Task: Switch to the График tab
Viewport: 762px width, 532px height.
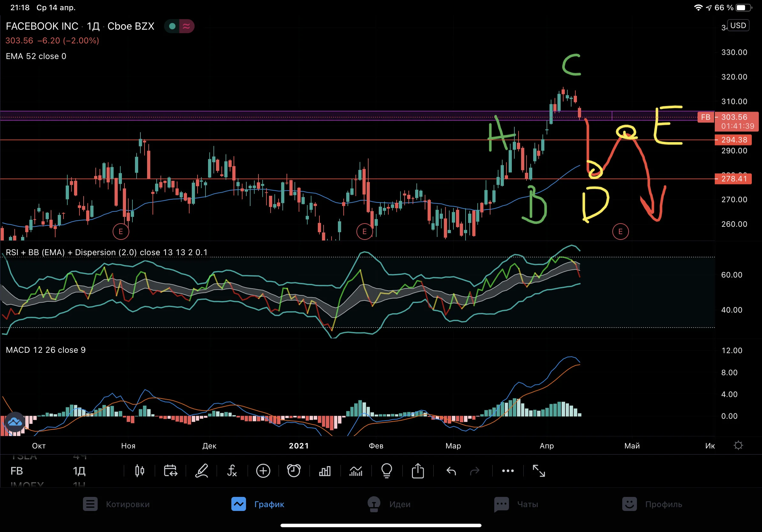Action: (258, 504)
